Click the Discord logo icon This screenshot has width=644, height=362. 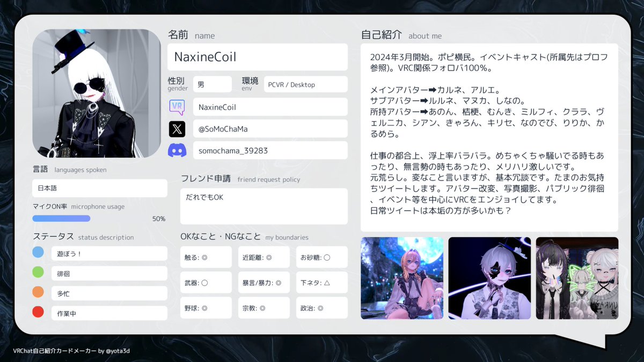[178, 151]
